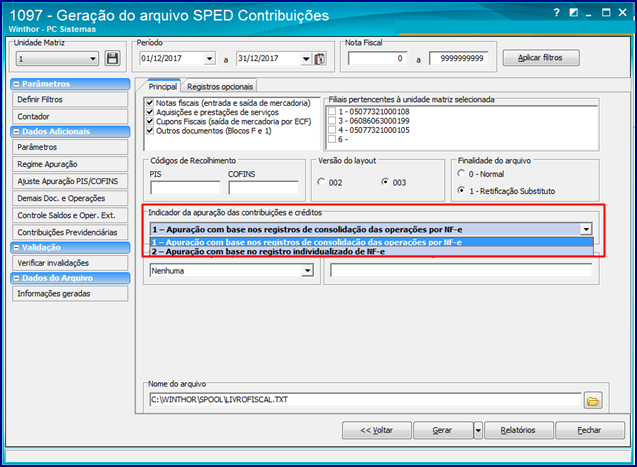
Task: Select layout version 003 radio button
Action: tap(384, 182)
